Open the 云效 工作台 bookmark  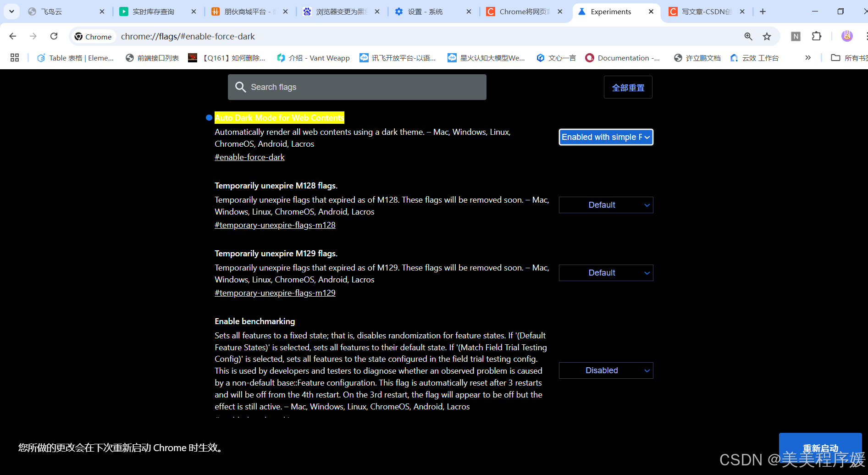click(x=755, y=58)
